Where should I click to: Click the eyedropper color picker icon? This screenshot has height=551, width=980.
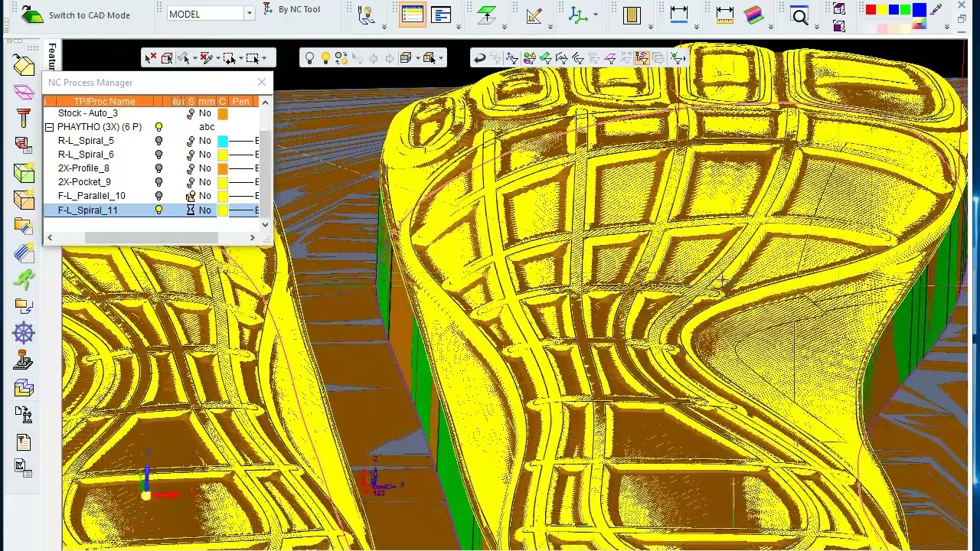pos(937,9)
